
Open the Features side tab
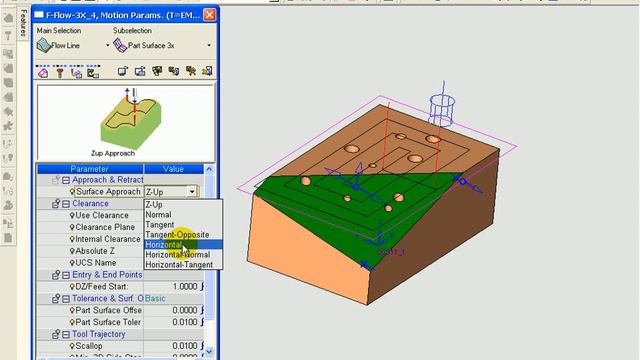23,23
